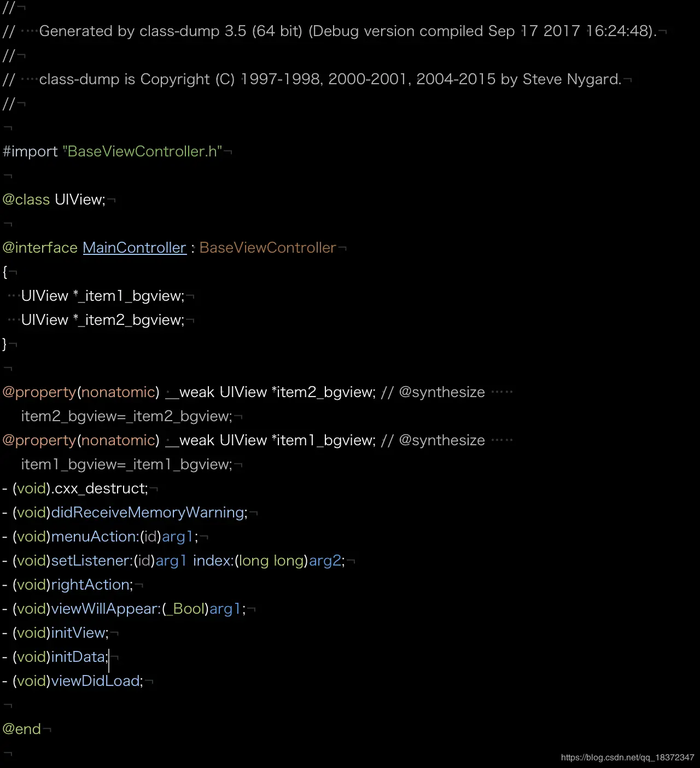Click the @end keyword
Viewport: 700px width, 768px height.
point(21,729)
